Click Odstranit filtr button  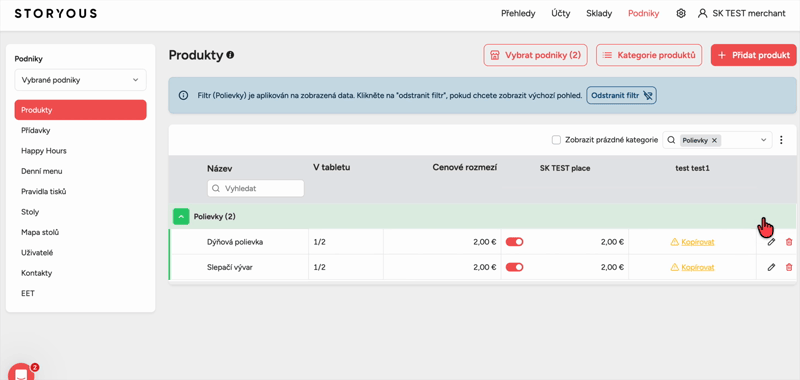point(621,95)
